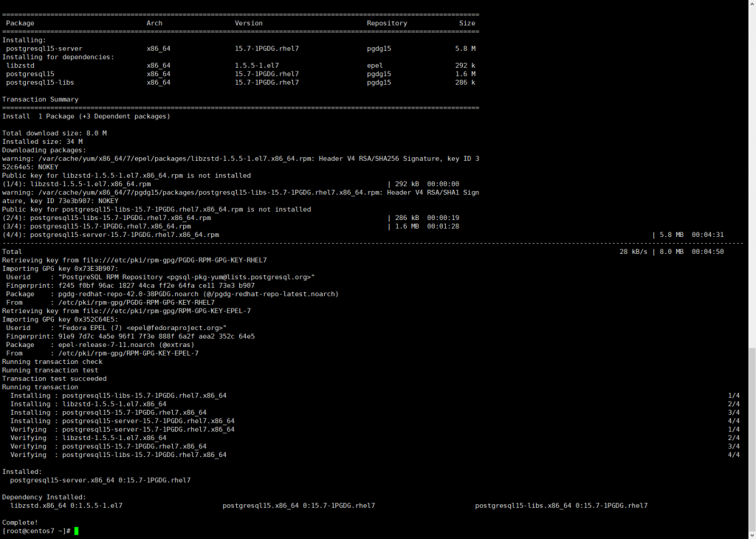Click "Importing GPG key 0x73E3B907:" line

pos(60,269)
